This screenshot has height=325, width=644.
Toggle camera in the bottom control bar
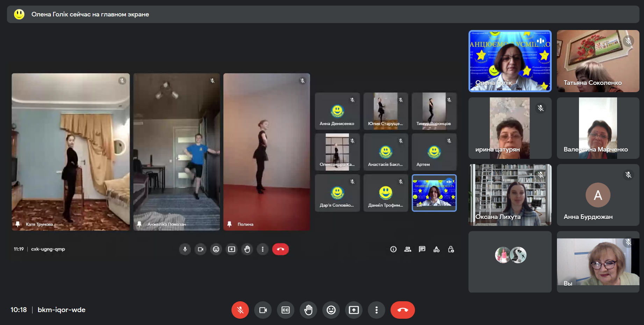point(263,310)
